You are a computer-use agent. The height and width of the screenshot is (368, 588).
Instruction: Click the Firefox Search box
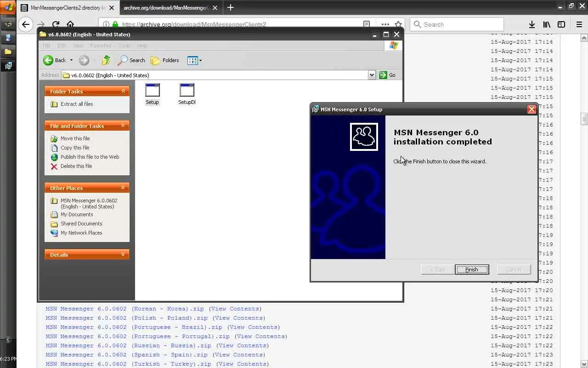point(457,24)
